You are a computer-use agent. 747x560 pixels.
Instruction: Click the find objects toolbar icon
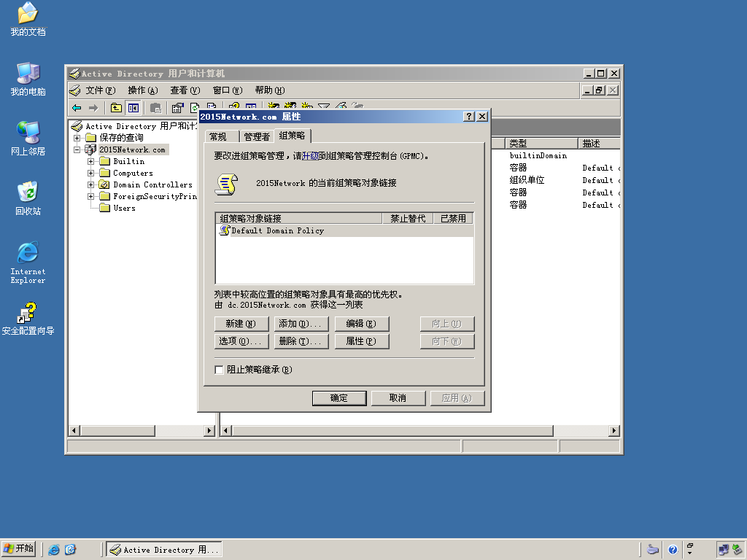tap(341, 106)
